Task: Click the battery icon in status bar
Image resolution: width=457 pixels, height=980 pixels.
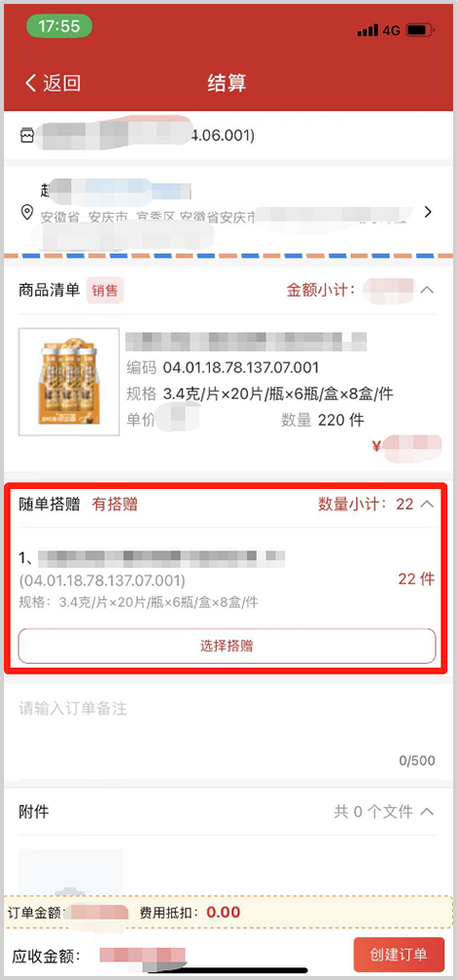Action: 420,30
